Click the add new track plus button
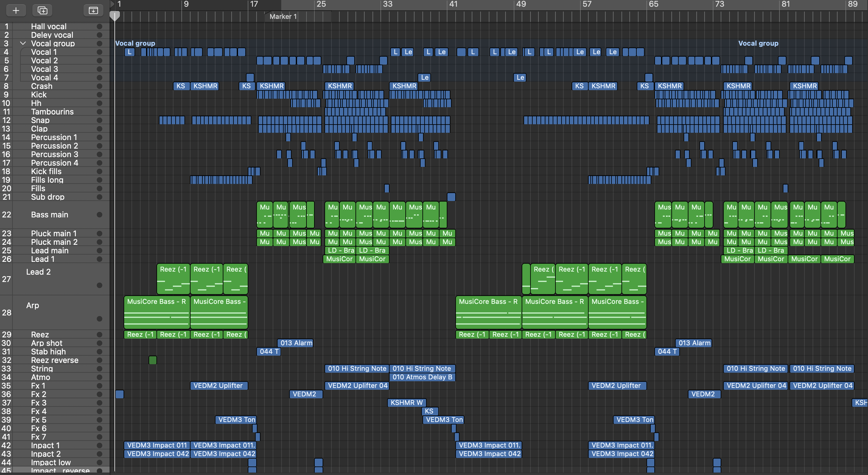The width and height of the screenshot is (868, 475). (16, 10)
